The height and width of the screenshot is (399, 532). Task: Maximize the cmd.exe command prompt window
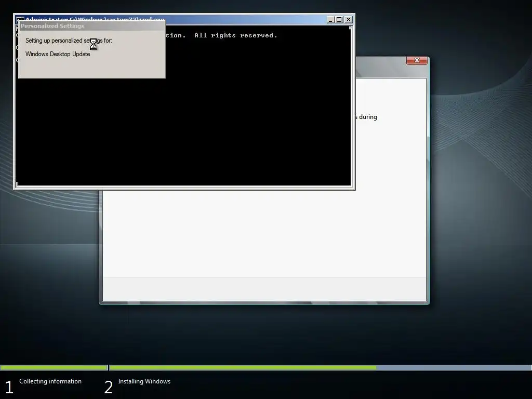tap(339, 20)
